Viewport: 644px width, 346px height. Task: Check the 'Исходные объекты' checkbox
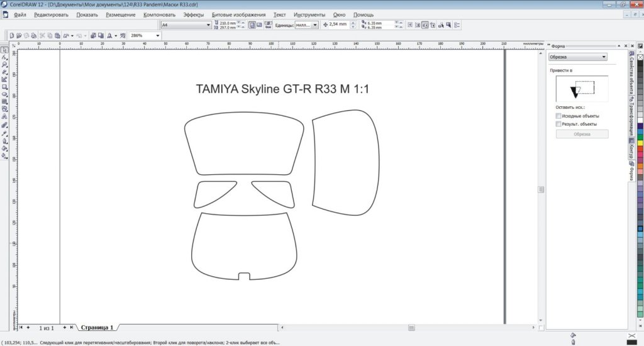(558, 116)
